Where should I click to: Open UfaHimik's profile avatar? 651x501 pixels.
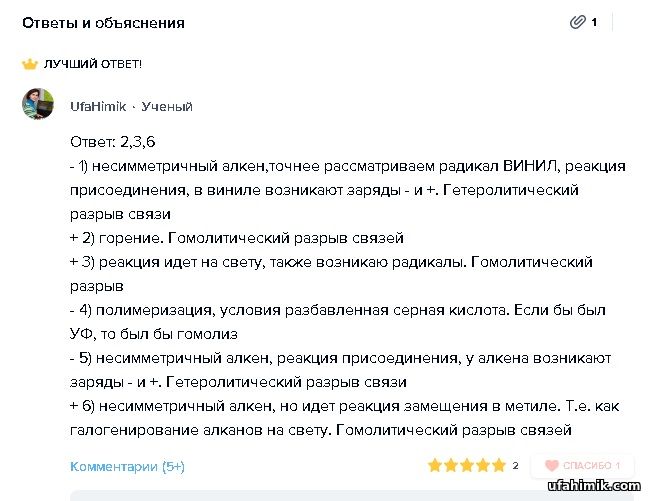[x=38, y=104]
